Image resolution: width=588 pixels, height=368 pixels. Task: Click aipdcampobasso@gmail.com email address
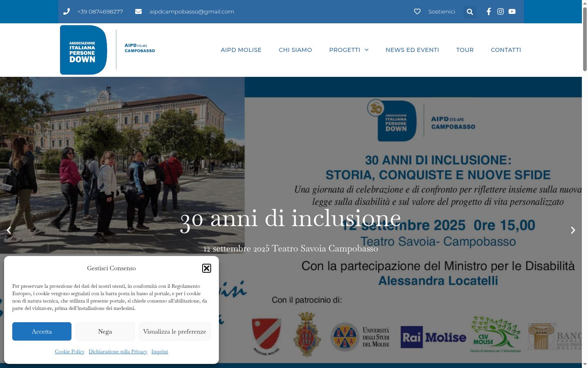192,11
